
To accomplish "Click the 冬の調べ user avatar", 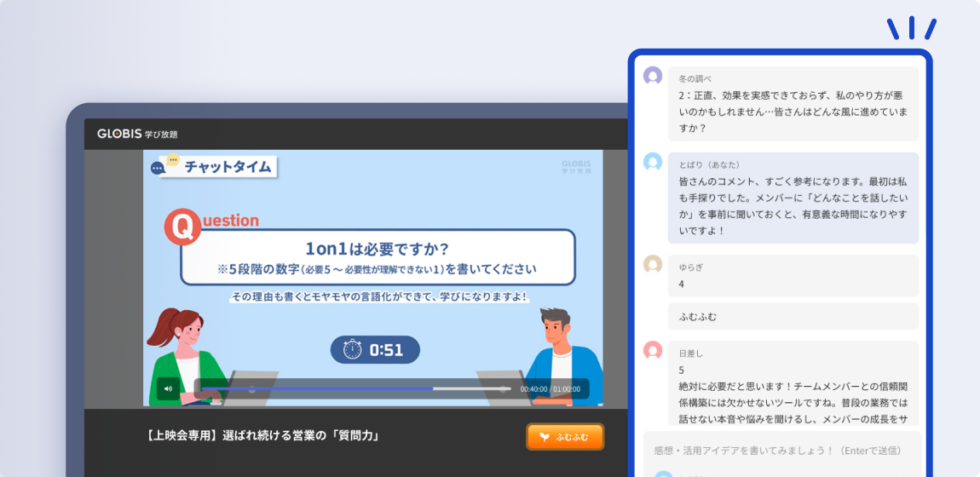I will click(x=653, y=76).
